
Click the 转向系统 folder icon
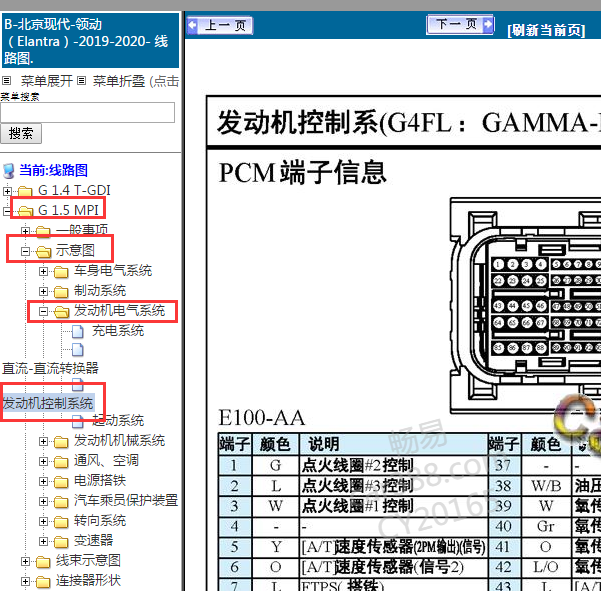pyautogui.click(x=61, y=521)
